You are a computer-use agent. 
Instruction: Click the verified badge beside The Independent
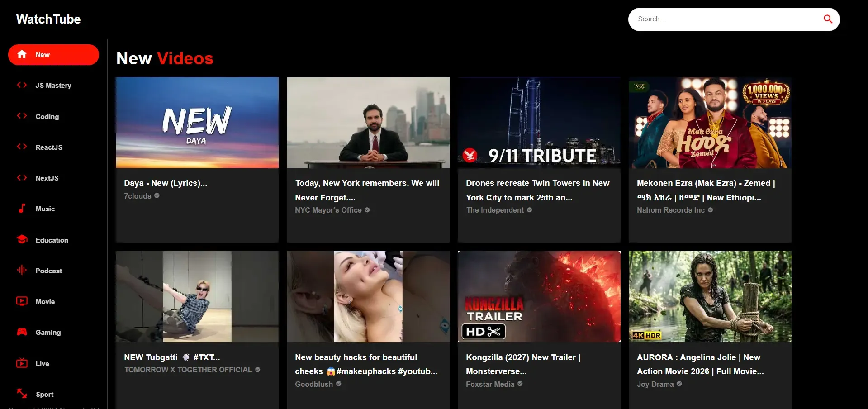(530, 209)
